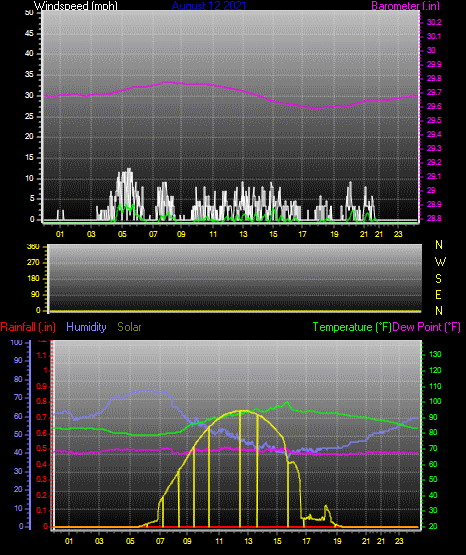Viewport: 466px width, 555px height.
Task: Click the 130 temperature axis value
Action: coord(435,354)
